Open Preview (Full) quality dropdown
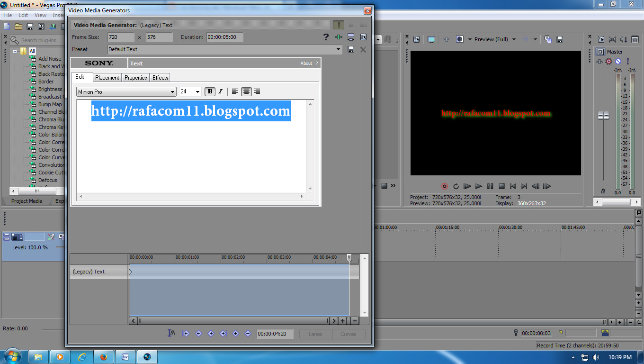Viewport: 644px width, 364px height. pos(495,39)
